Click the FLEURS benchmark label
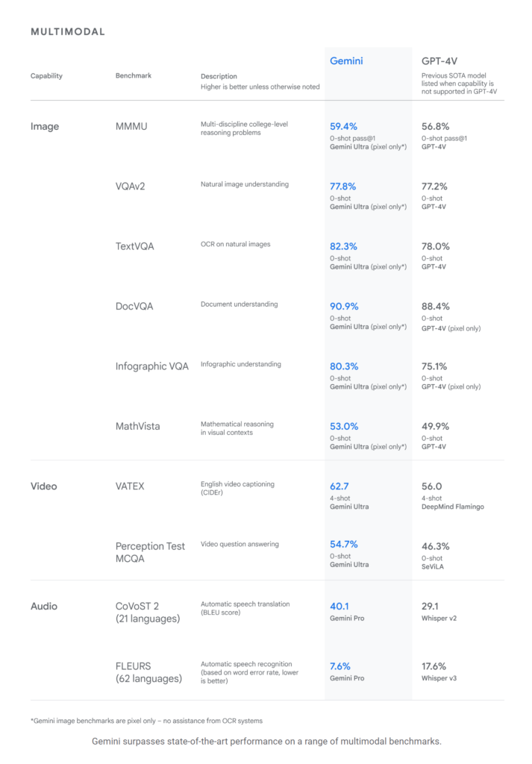This screenshot has width=532, height=764. coord(148,672)
